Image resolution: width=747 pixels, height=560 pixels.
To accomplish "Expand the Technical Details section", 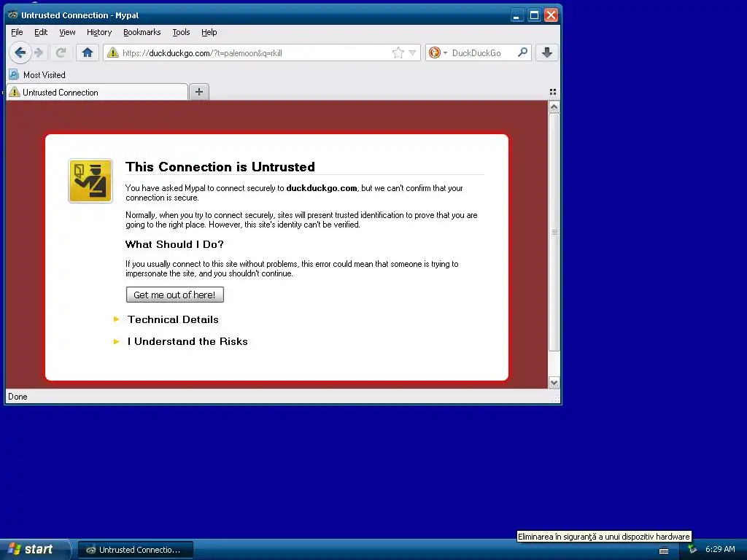I will 172,319.
